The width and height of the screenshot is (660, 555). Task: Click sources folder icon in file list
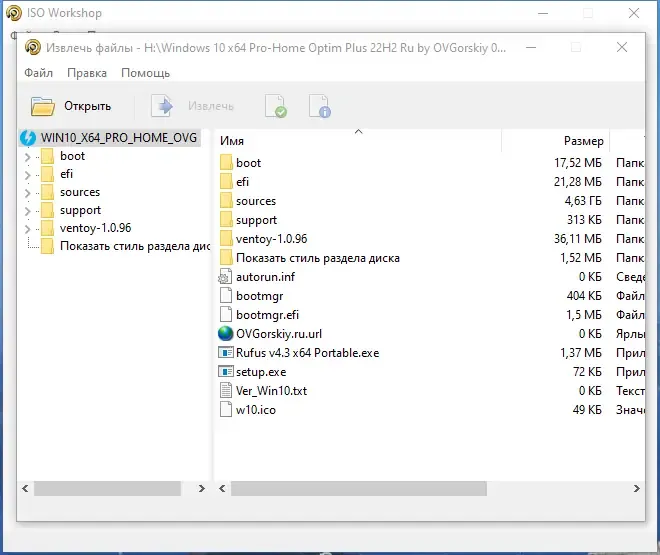pyautogui.click(x=226, y=200)
